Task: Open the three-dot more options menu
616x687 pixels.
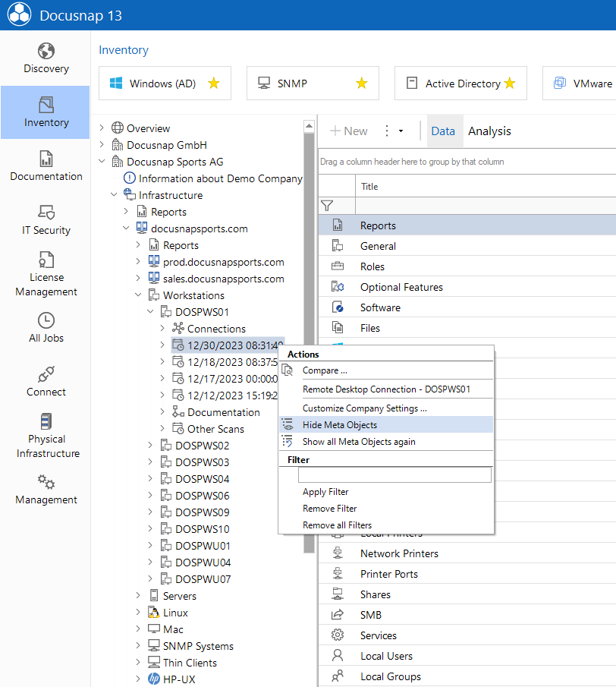Action: click(387, 131)
